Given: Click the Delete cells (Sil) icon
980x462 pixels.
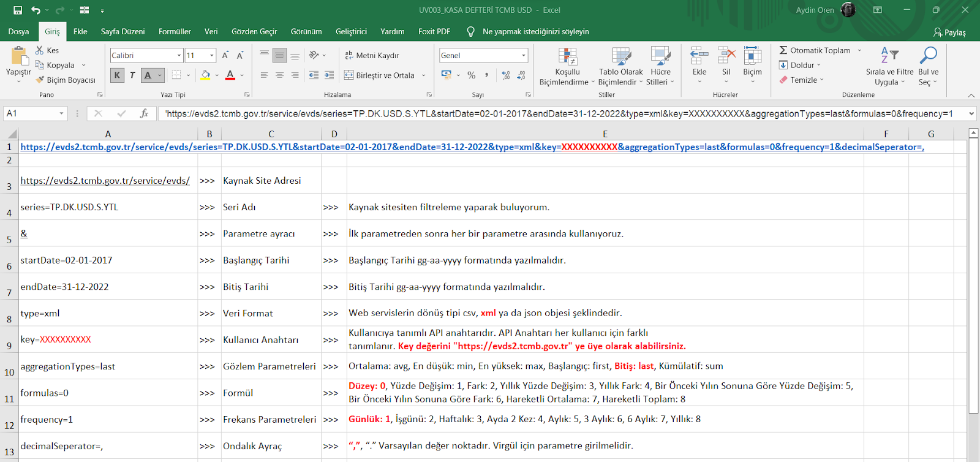Looking at the screenshot, I should pos(726,56).
